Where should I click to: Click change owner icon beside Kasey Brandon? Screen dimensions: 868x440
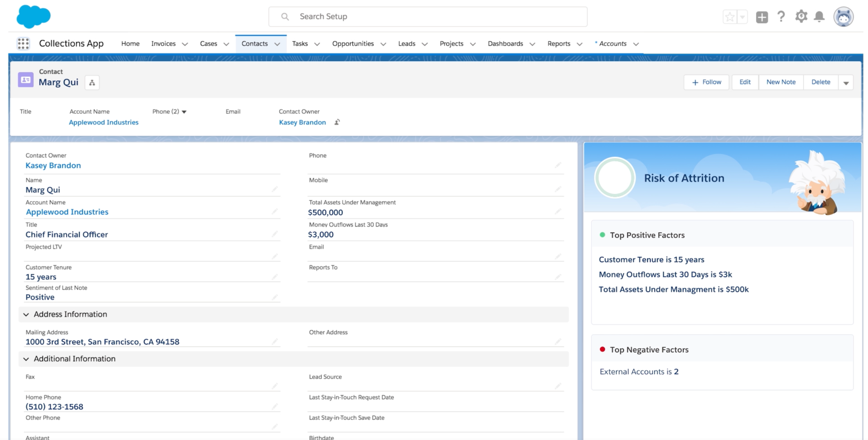pyautogui.click(x=337, y=122)
